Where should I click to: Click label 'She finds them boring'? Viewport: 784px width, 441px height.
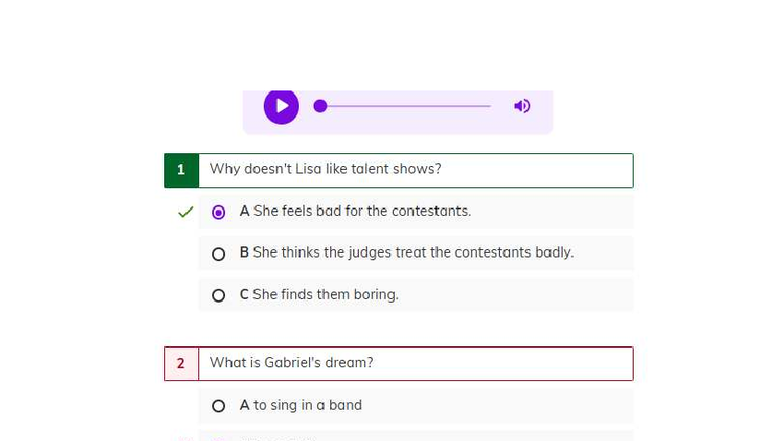click(326, 294)
